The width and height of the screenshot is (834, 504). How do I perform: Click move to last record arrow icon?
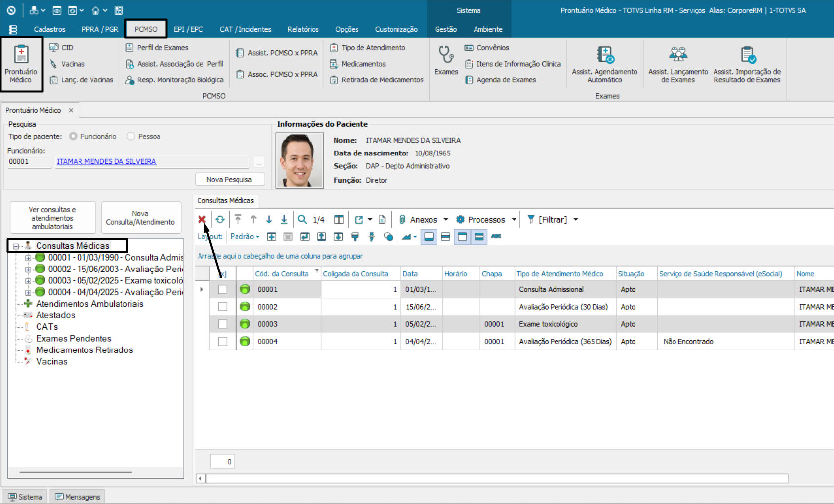(284, 219)
